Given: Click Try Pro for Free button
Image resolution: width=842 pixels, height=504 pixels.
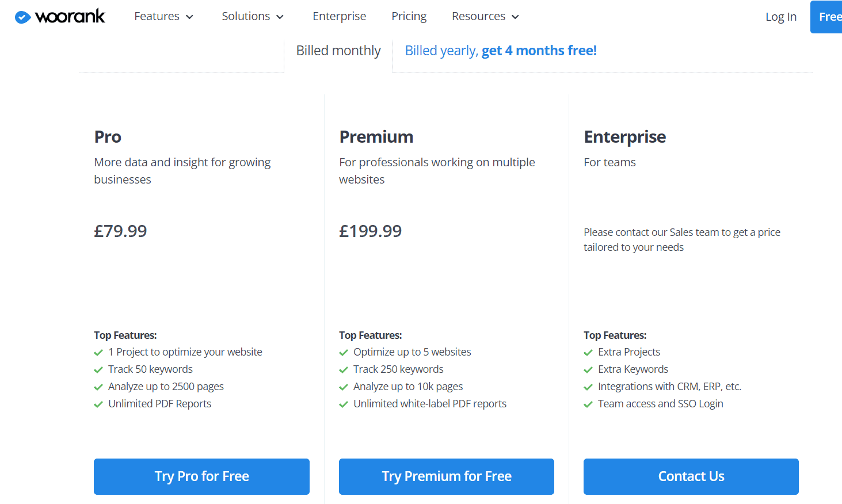Looking at the screenshot, I should tap(201, 476).
